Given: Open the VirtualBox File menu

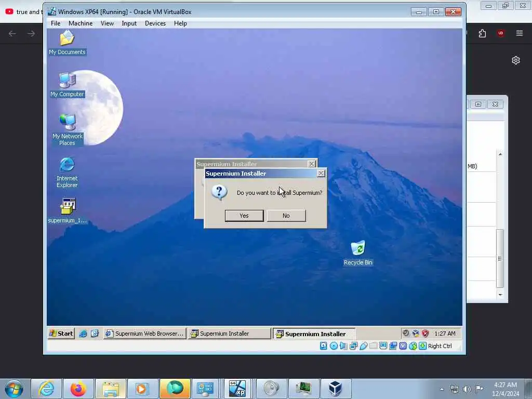Looking at the screenshot, I should [x=56, y=23].
